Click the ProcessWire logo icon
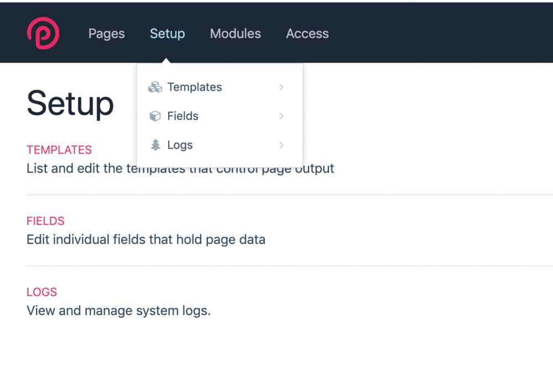Image resolution: width=553 pixels, height=392 pixels. pos(43,33)
